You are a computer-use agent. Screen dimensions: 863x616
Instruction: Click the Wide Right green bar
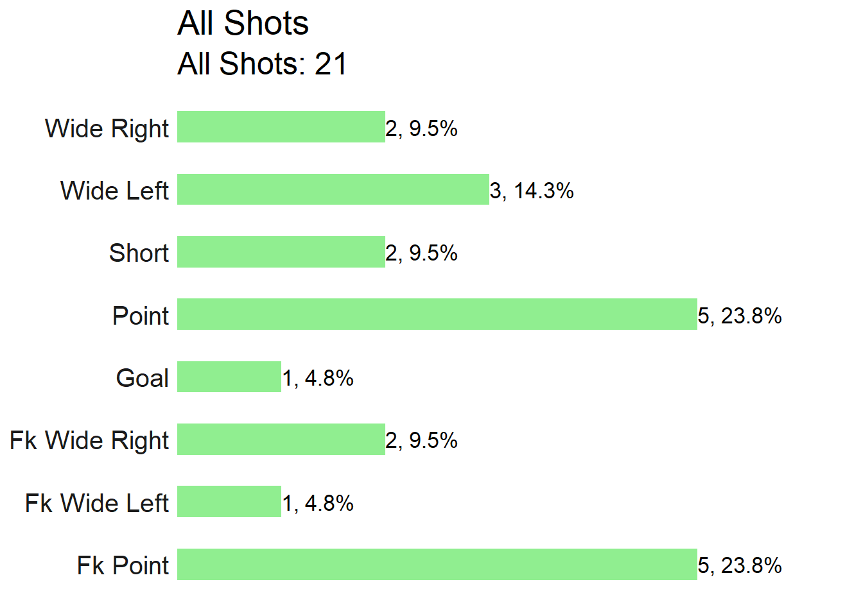coord(281,126)
